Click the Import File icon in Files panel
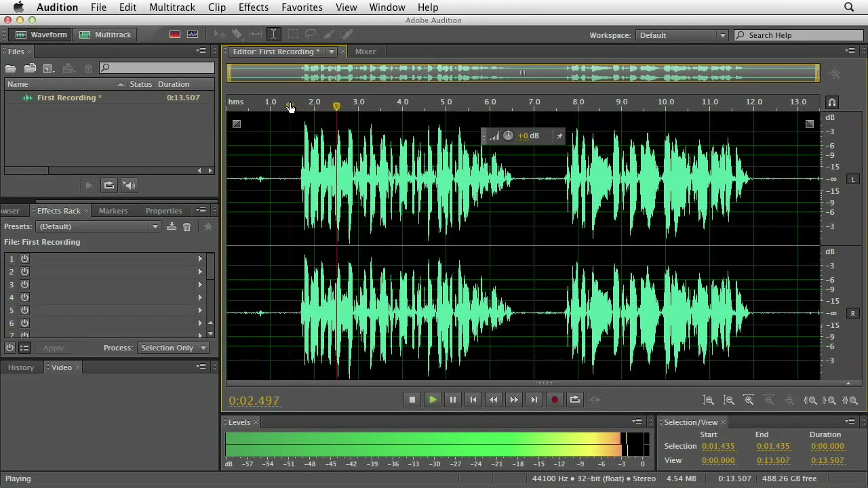Viewport: 868px width, 488px height. tap(30, 68)
